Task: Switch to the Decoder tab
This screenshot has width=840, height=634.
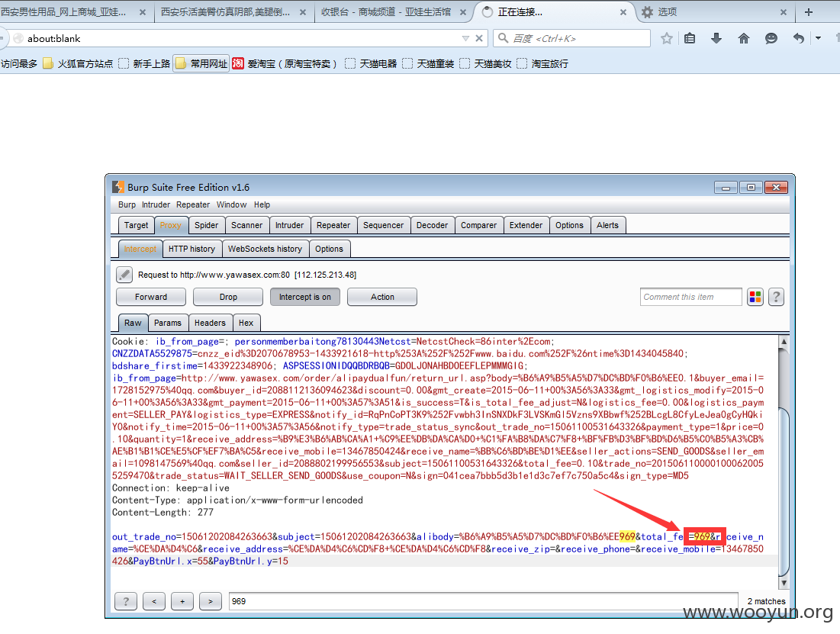Action: 433,225
